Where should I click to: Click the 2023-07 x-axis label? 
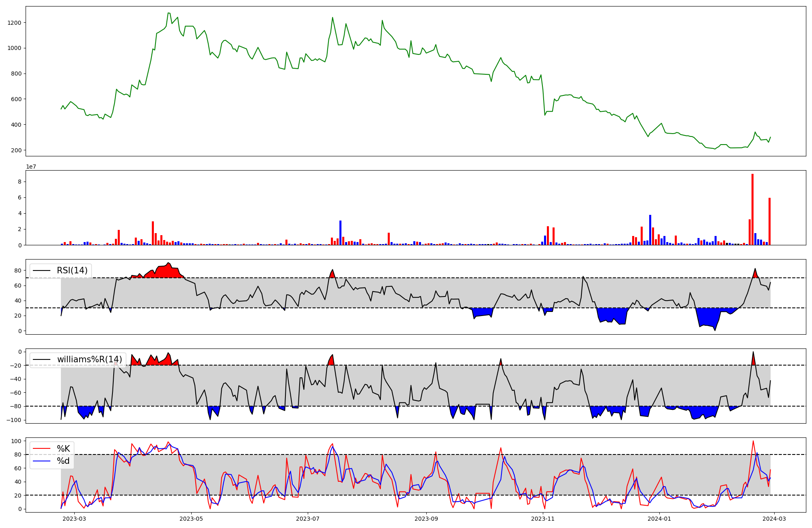coord(308,519)
